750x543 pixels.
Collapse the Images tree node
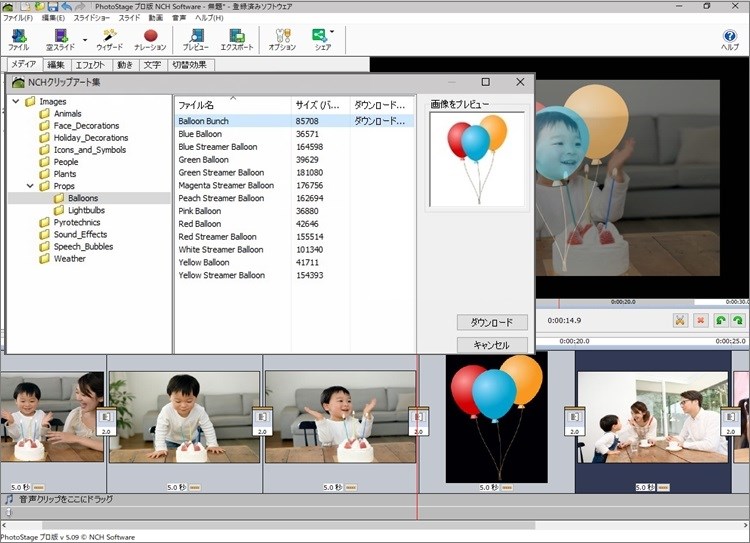tap(16, 101)
